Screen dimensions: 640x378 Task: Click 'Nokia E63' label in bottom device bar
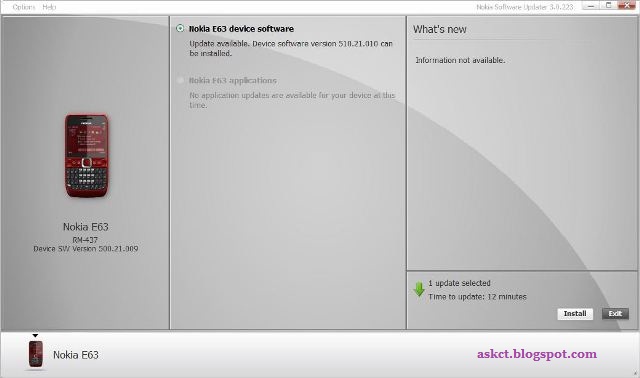(76, 355)
